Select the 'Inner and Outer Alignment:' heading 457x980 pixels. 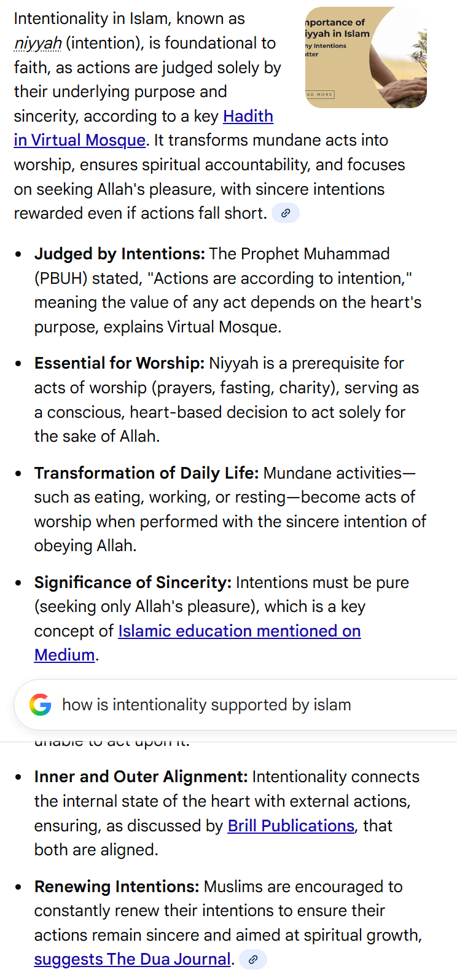tap(141, 777)
